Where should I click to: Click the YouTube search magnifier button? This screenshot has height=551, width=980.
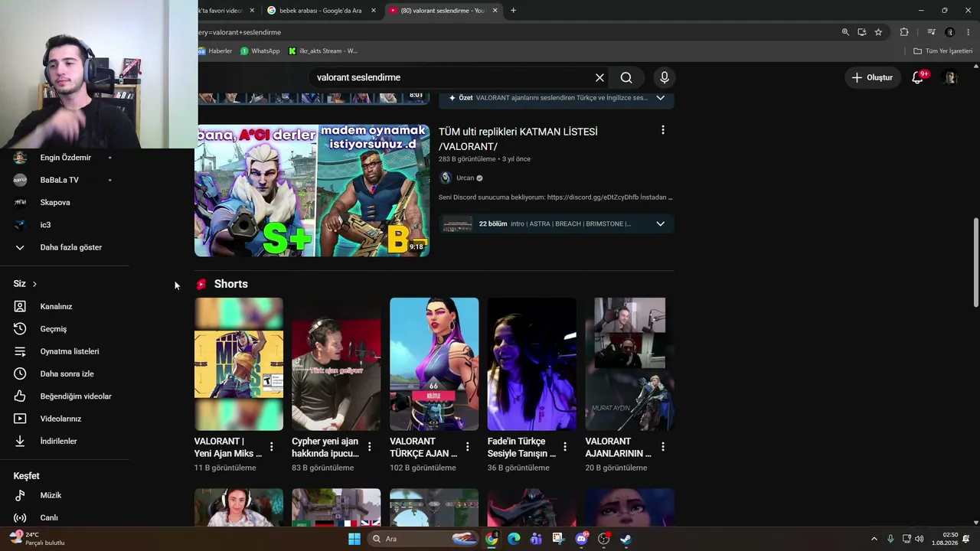(x=626, y=77)
